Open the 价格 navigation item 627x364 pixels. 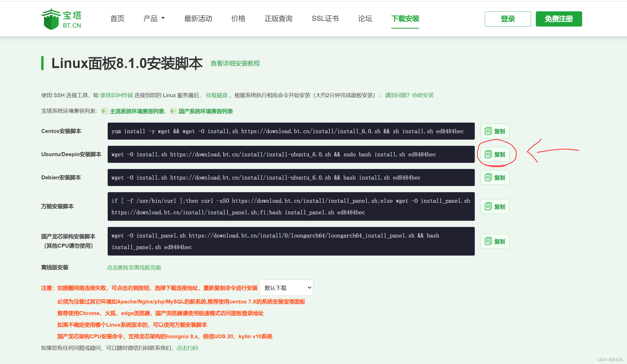tap(238, 19)
